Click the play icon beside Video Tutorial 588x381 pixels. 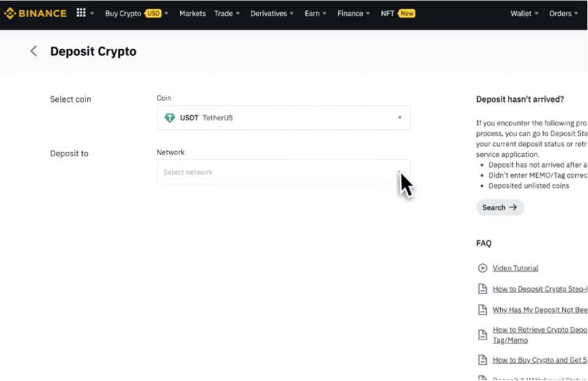[482, 268]
